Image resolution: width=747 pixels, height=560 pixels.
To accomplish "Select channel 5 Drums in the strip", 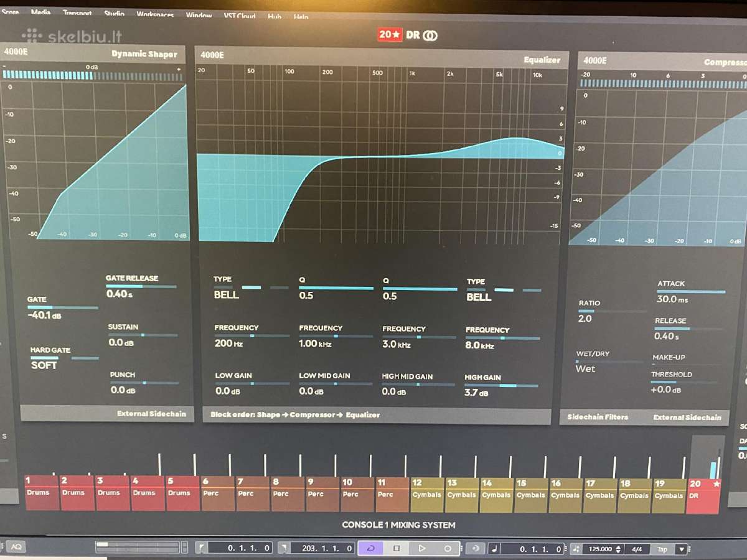I will 182,494.
